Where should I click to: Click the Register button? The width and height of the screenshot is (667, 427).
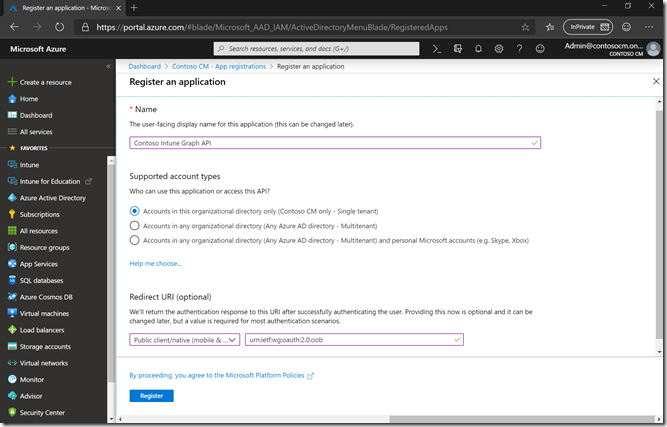click(151, 396)
